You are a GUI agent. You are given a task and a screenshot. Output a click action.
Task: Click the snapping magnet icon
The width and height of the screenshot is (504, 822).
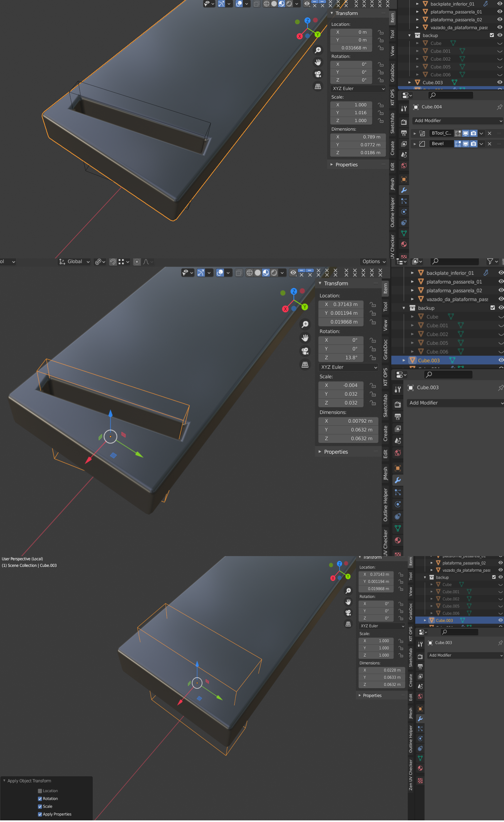(x=113, y=262)
